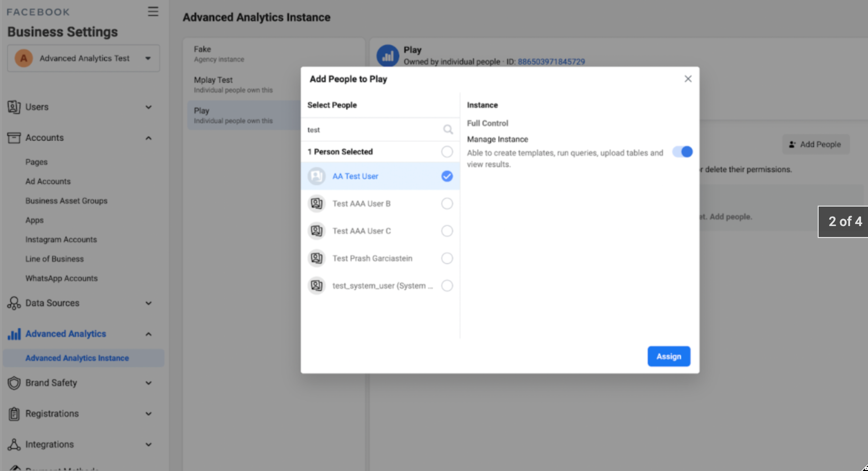The image size is (868, 471).
Task: Open Ad Accounts in sidebar
Action: pos(48,181)
